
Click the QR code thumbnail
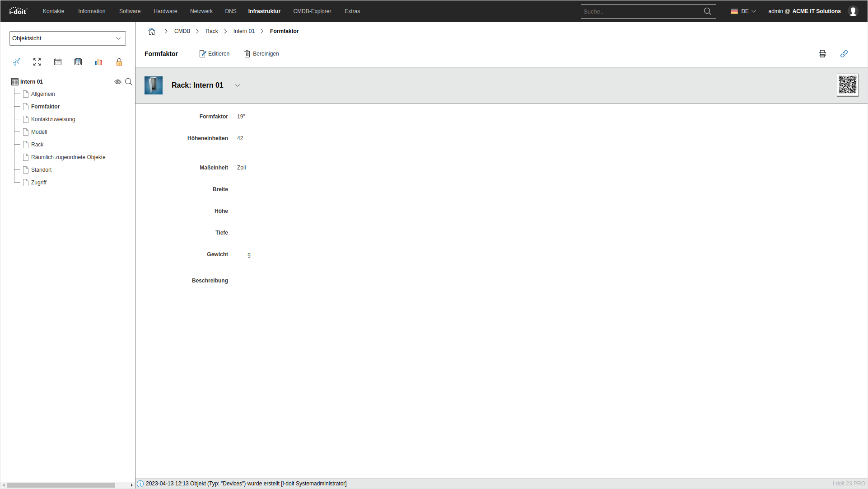[847, 85]
